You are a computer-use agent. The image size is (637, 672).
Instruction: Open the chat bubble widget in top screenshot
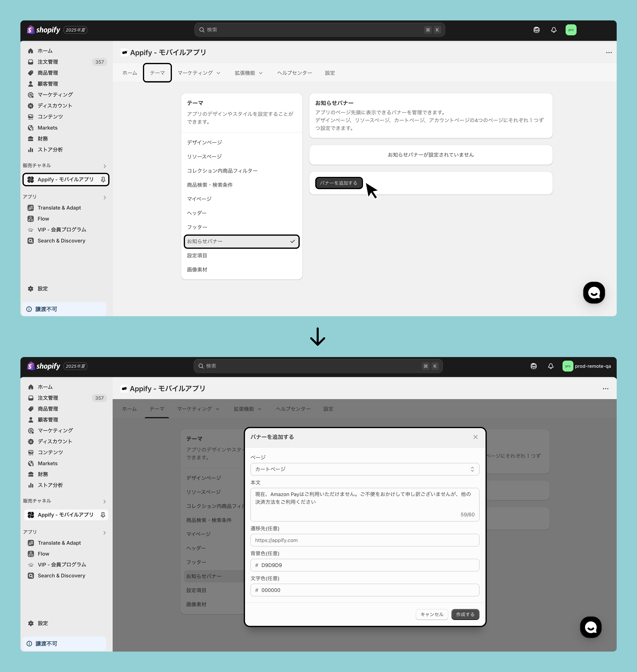click(594, 292)
